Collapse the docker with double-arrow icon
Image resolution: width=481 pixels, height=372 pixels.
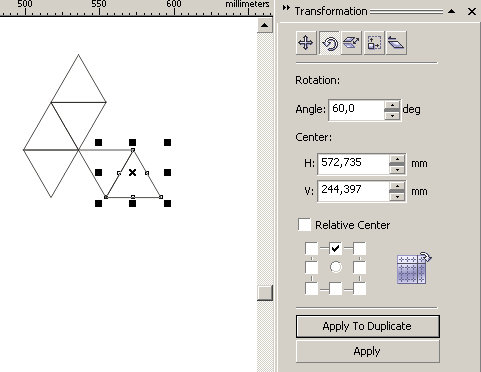pos(286,8)
